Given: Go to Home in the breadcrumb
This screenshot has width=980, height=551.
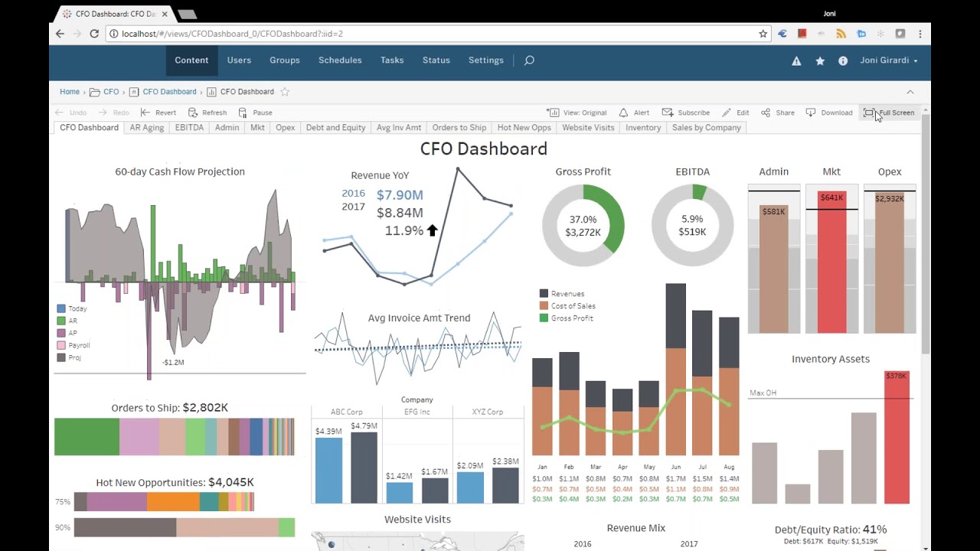Looking at the screenshot, I should (x=70, y=92).
